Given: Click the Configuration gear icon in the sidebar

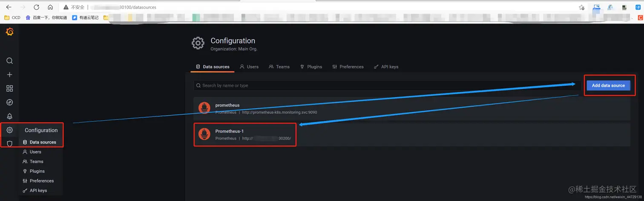Looking at the screenshot, I should pos(9,130).
